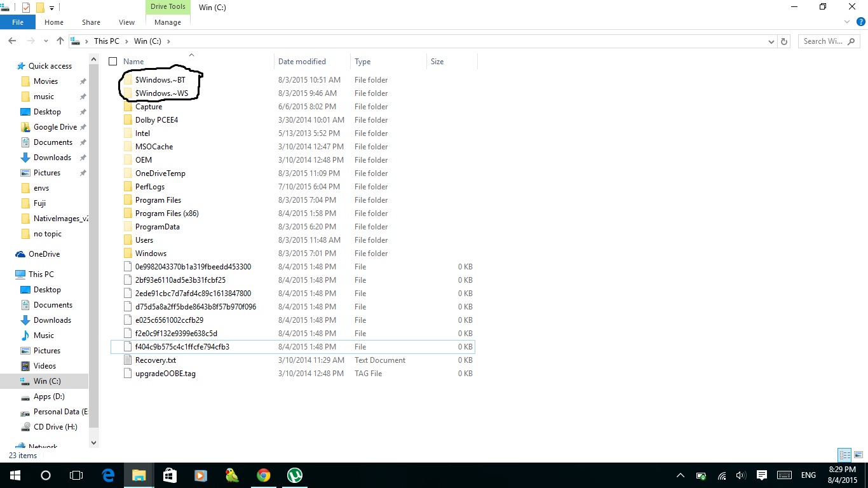Tick the select-all checkbox in header

click(x=113, y=62)
